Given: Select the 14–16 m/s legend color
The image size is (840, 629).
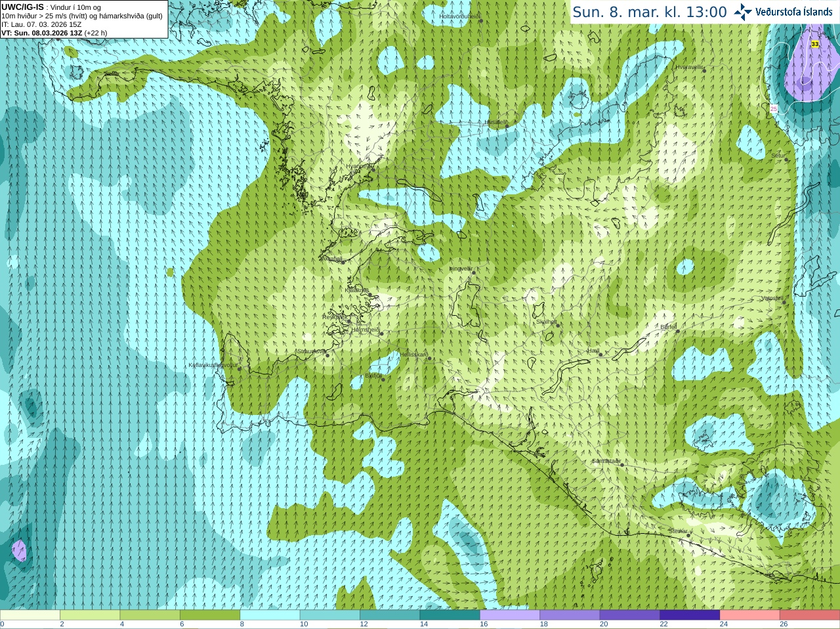Looking at the screenshot, I should coord(450,615).
